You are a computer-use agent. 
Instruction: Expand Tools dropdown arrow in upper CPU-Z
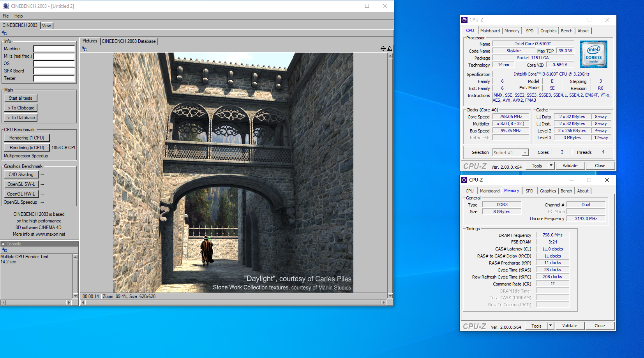(x=551, y=166)
